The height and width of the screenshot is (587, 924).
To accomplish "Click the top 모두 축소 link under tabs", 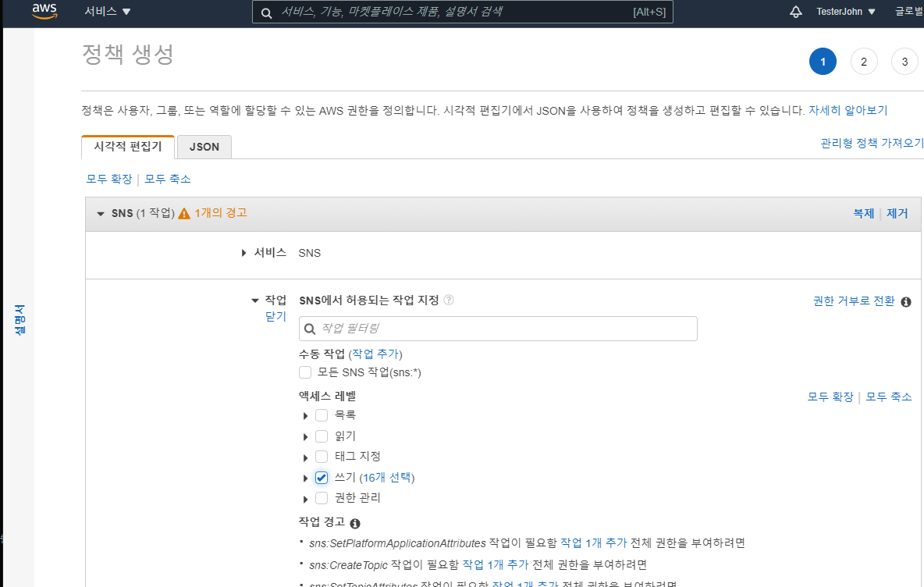I will (x=167, y=179).
